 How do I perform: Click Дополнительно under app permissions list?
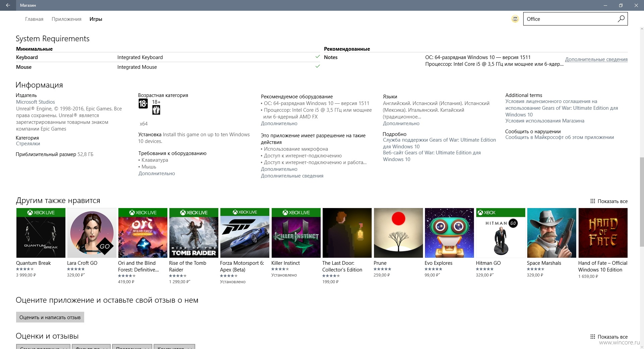pyautogui.click(x=279, y=169)
